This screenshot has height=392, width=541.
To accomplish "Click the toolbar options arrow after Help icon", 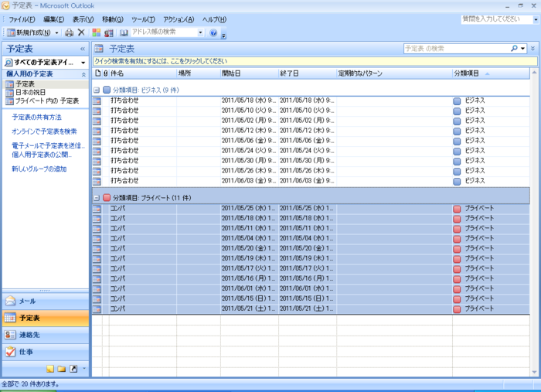I will 223,35.
